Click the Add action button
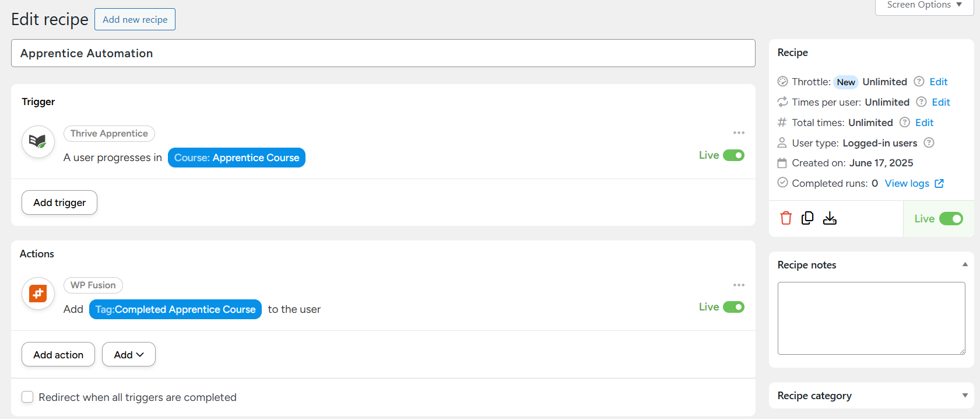This screenshot has width=980, height=419. pyautogui.click(x=58, y=354)
